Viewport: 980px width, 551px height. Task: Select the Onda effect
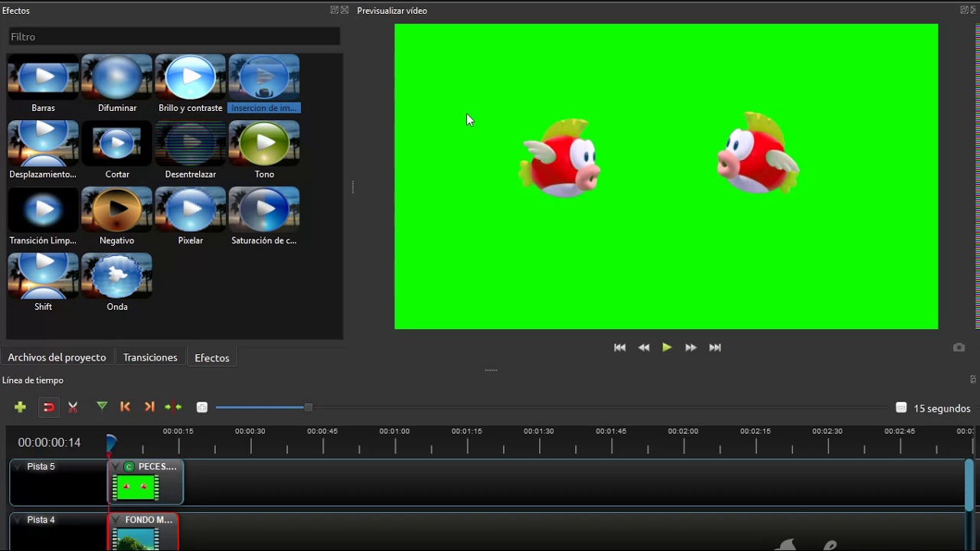(117, 283)
